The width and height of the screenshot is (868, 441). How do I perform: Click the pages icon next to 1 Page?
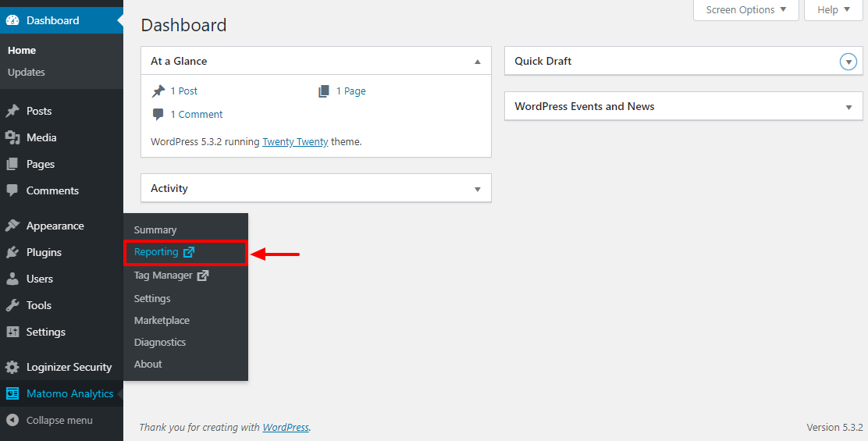324,91
